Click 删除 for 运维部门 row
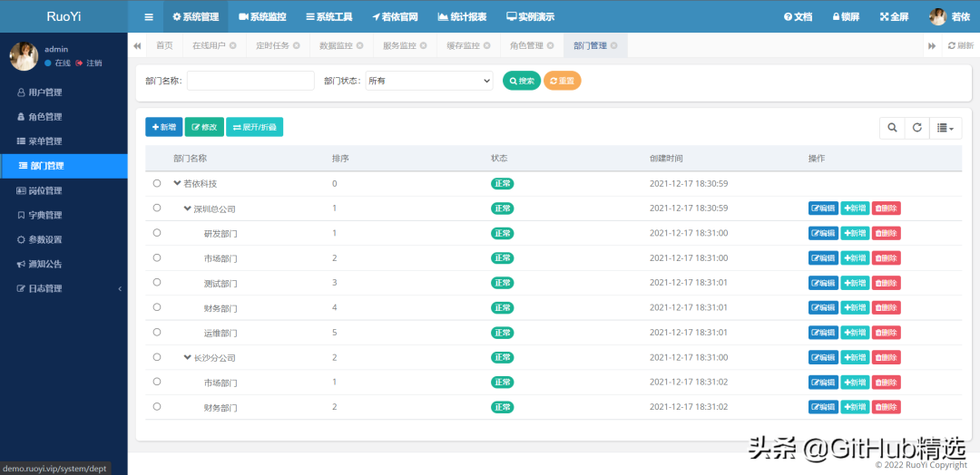Image resolution: width=980 pixels, height=475 pixels. point(887,332)
